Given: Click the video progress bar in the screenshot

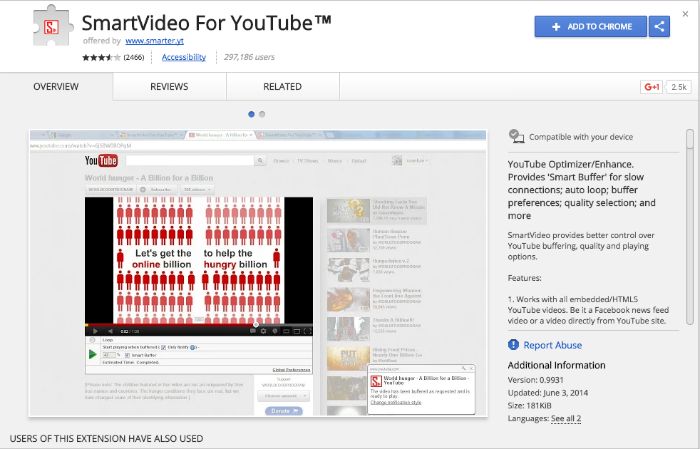Looking at the screenshot, I should [199, 324].
